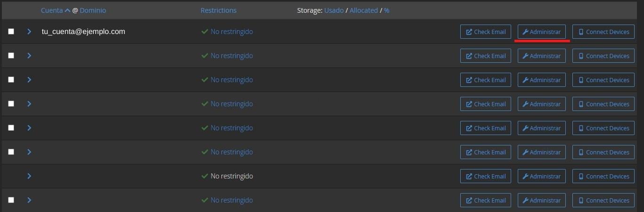Check the checkbox in the last row

tap(11, 200)
